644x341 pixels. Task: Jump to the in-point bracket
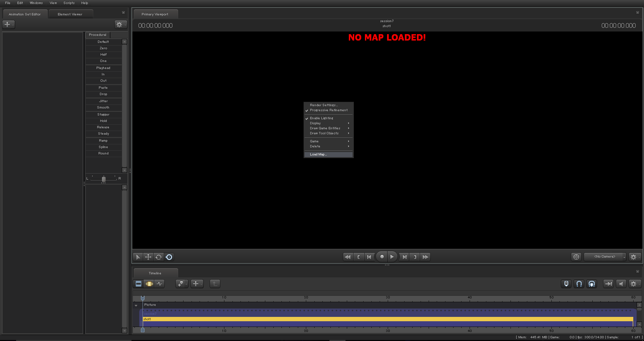(359, 257)
